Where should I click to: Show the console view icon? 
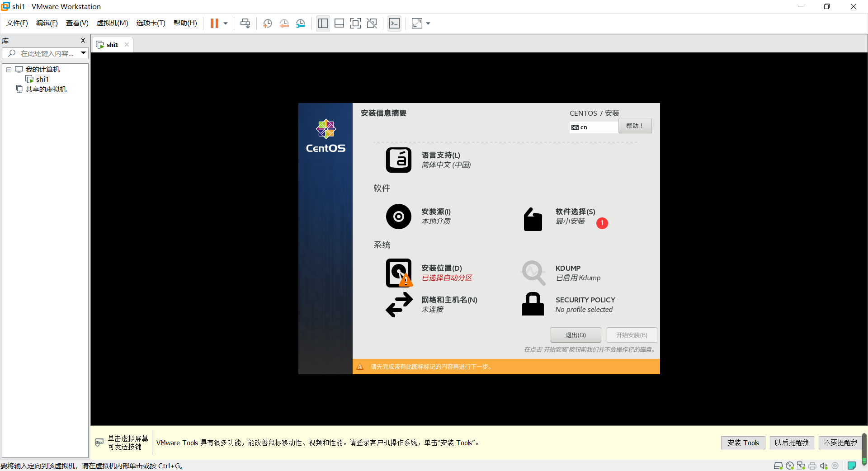coord(394,24)
